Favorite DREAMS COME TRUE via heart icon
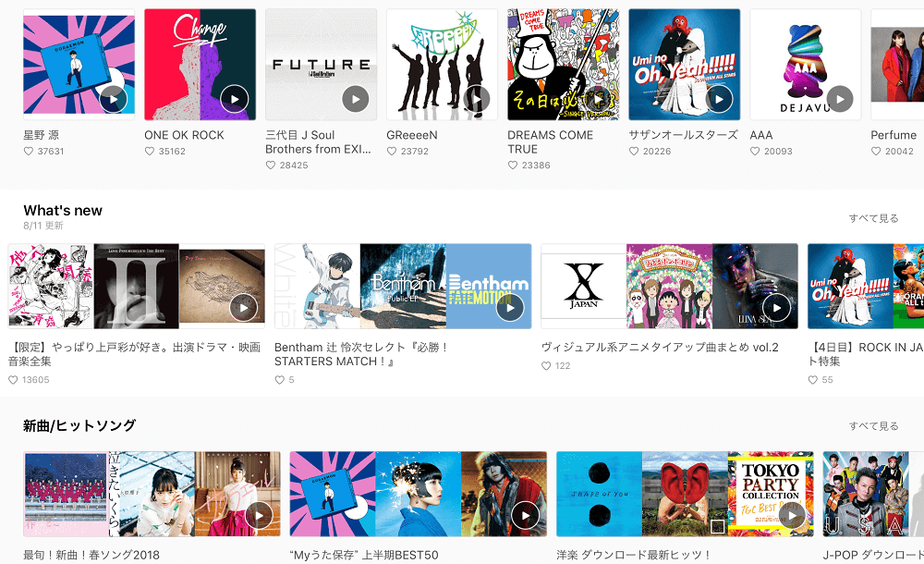 pos(513,166)
